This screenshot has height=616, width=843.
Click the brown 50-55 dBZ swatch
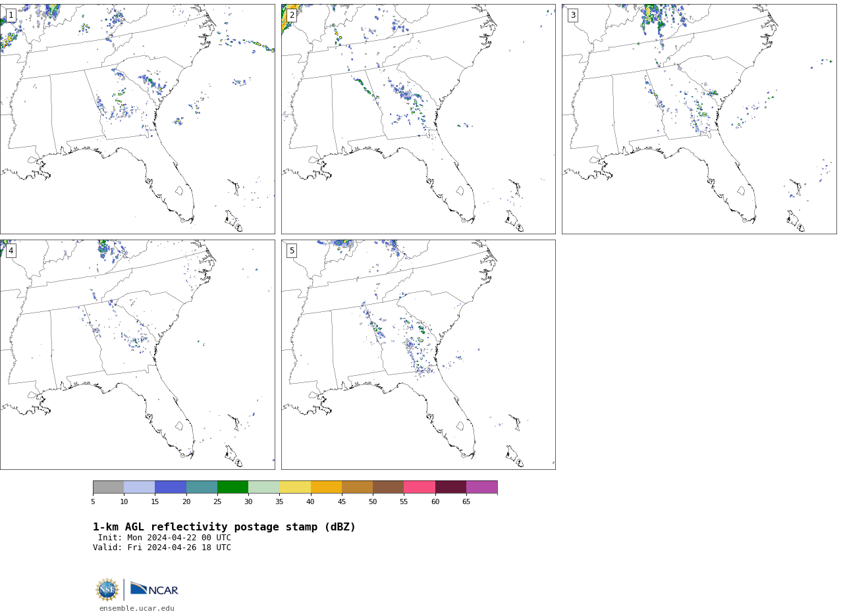(x=388, y=487)
